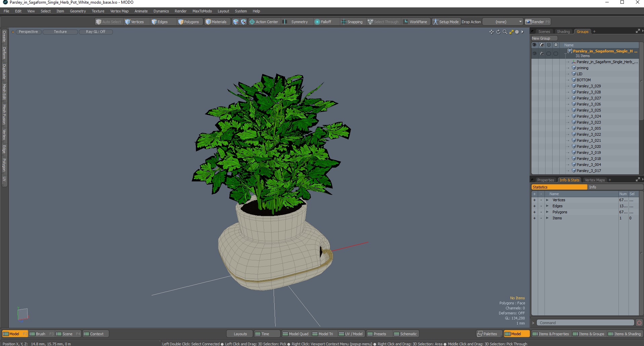Open the Schematic layout

(405, 334)
